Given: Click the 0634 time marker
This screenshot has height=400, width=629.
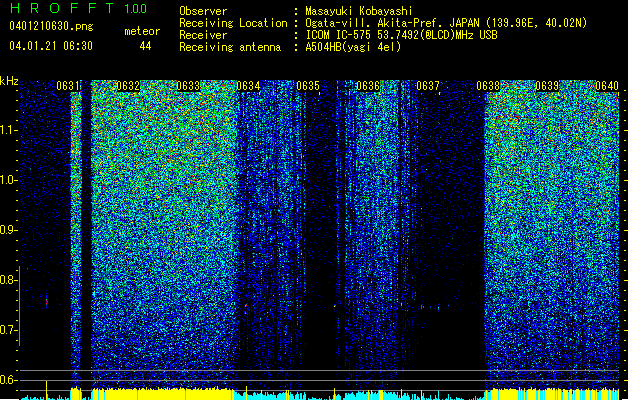Looking at the screenshot, I should tap(248, 86).
